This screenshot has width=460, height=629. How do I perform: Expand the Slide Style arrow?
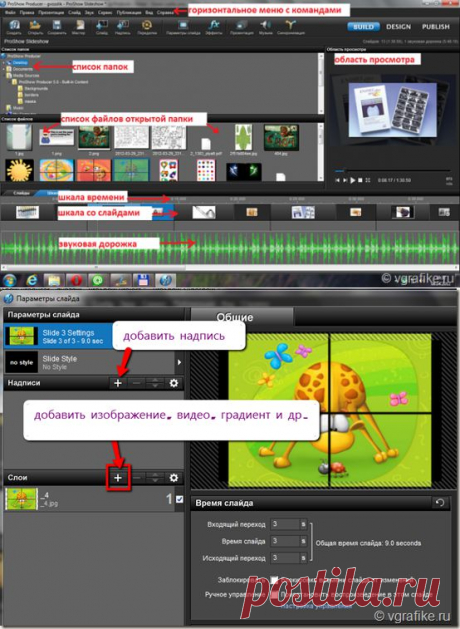coord(179,362)
